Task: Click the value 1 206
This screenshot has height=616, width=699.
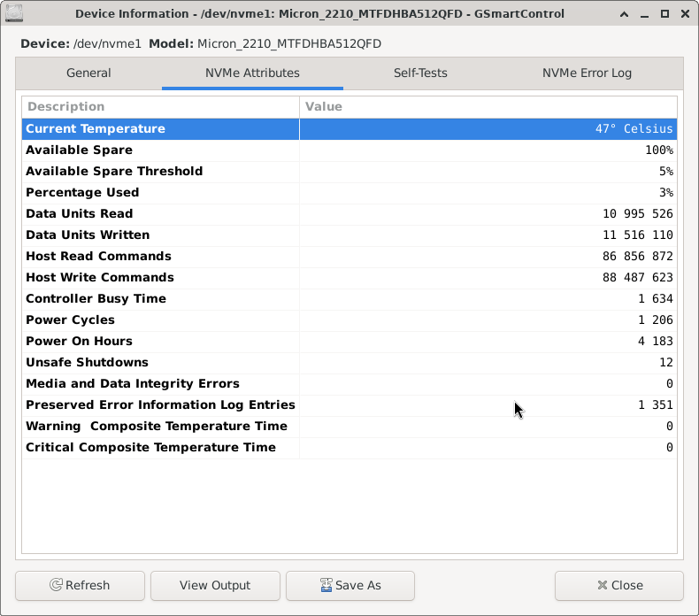Action: point(656,320)
